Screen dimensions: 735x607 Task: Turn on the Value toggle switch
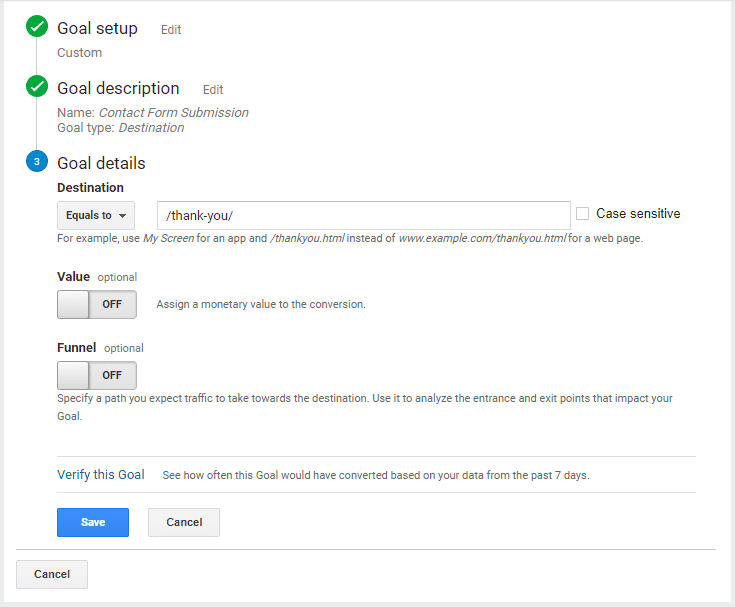[x=97, y=304]
